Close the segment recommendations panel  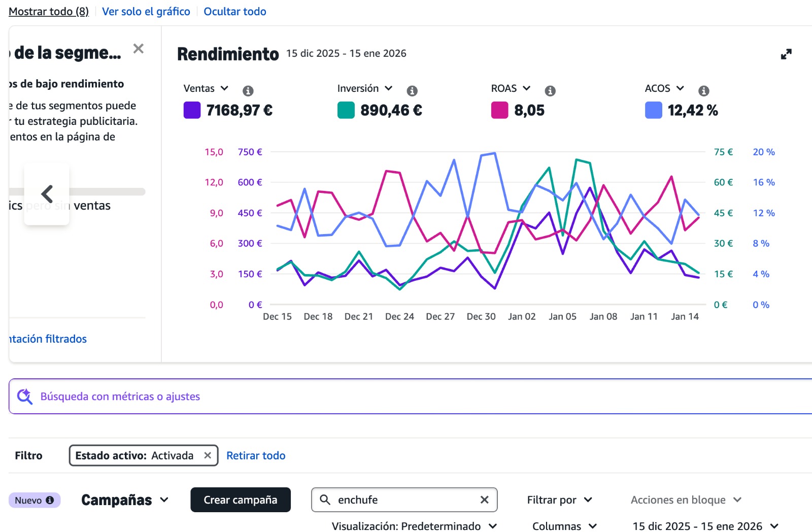[138, 49]
